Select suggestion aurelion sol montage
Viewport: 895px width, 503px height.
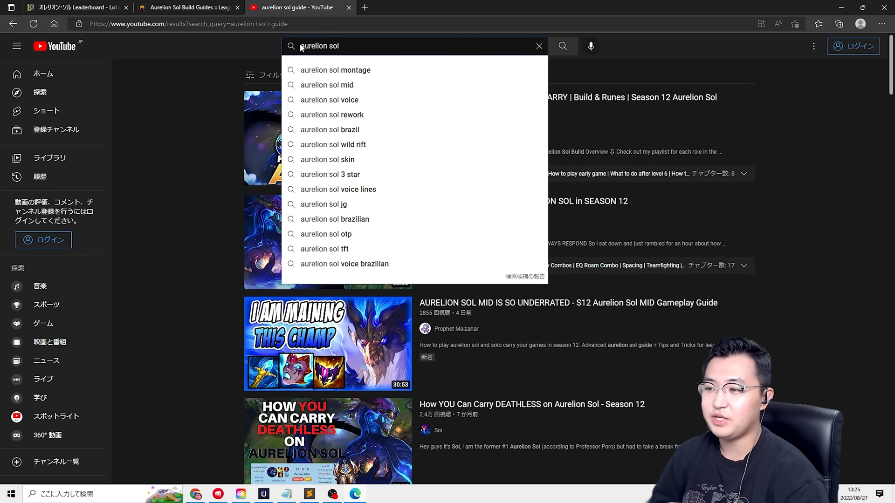click(414, 70)
